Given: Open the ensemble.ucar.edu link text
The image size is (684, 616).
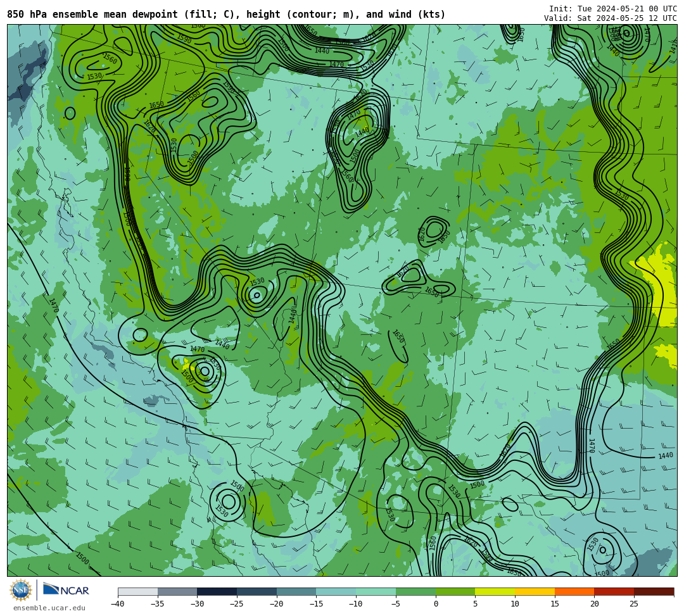Looking at the screenshot, I should pyautogui.click(x=49, y=608).
